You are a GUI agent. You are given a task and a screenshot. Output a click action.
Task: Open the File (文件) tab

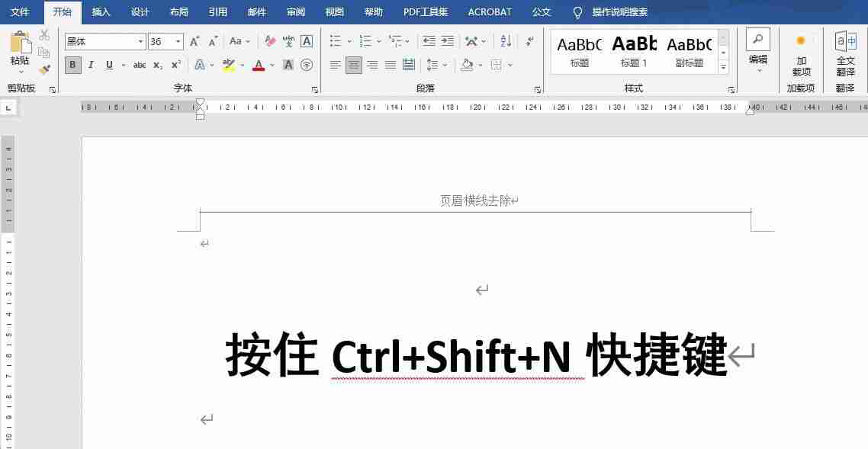[20, 12]
